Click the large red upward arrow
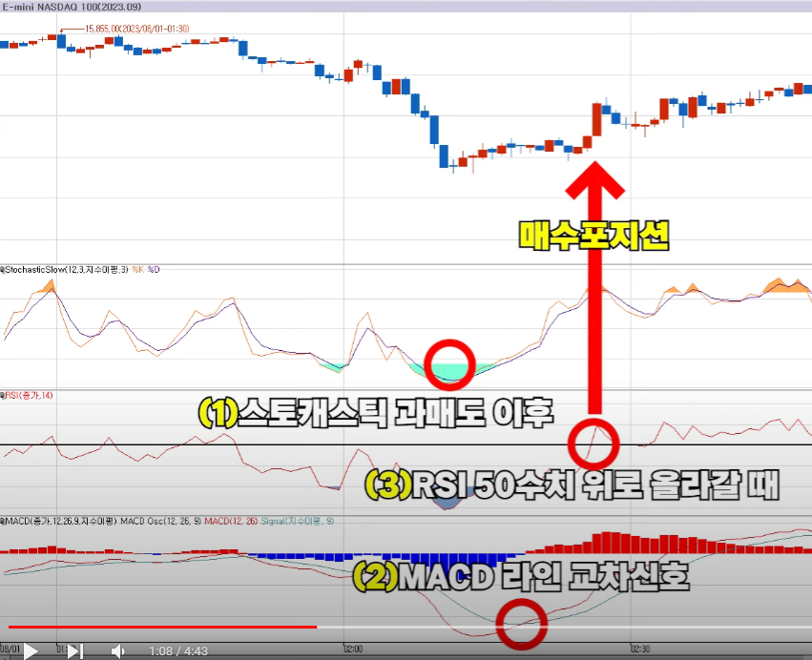812x660 pixels. [593, 286]
